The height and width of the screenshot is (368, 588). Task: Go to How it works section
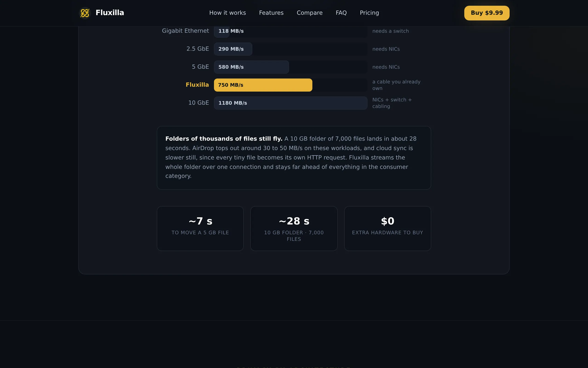coord(227,13)
